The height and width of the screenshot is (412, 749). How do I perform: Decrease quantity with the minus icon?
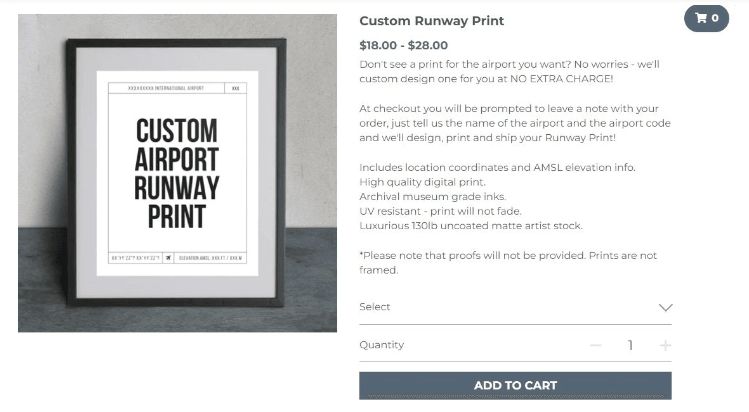596,345
